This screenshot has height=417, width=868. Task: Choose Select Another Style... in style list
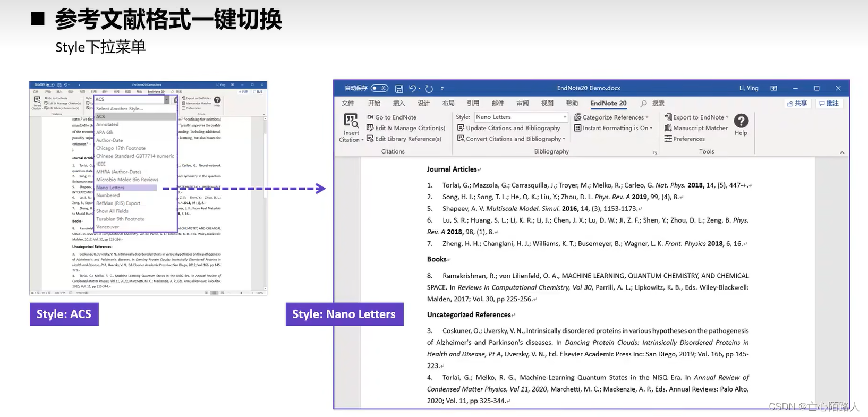point(135,109)
